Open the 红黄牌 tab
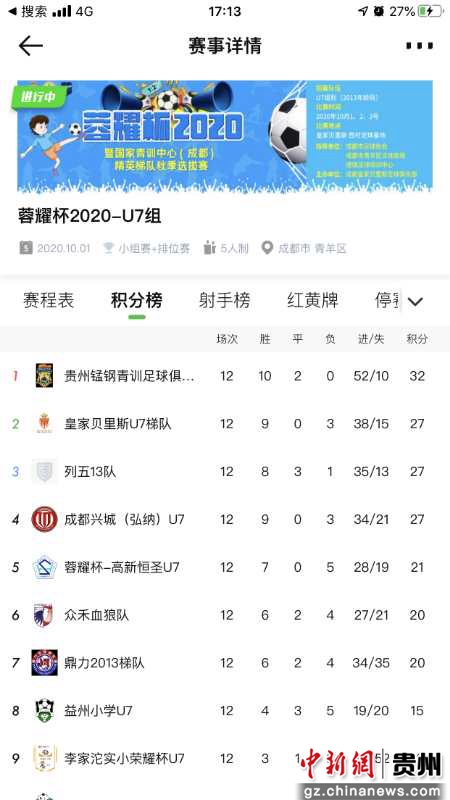Viewport: 450px width, 800px height. coord(313,301)
